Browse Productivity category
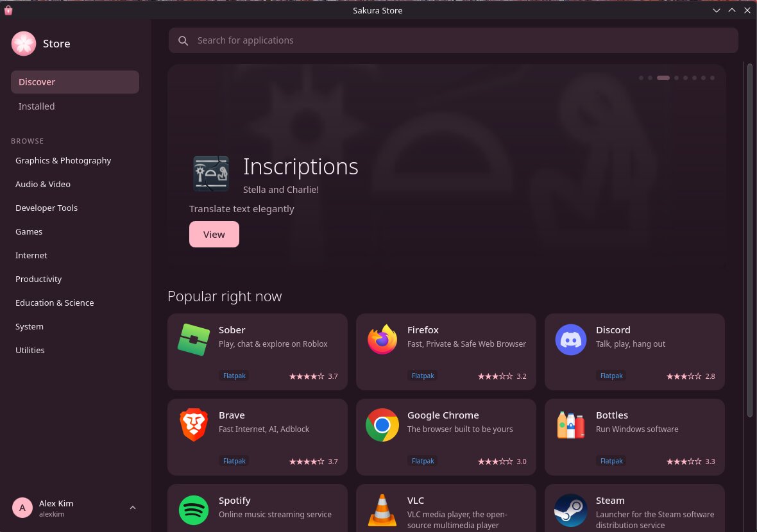Image resolution: width=757 pixels, height=532 pixels. click(x=75, y=279)
